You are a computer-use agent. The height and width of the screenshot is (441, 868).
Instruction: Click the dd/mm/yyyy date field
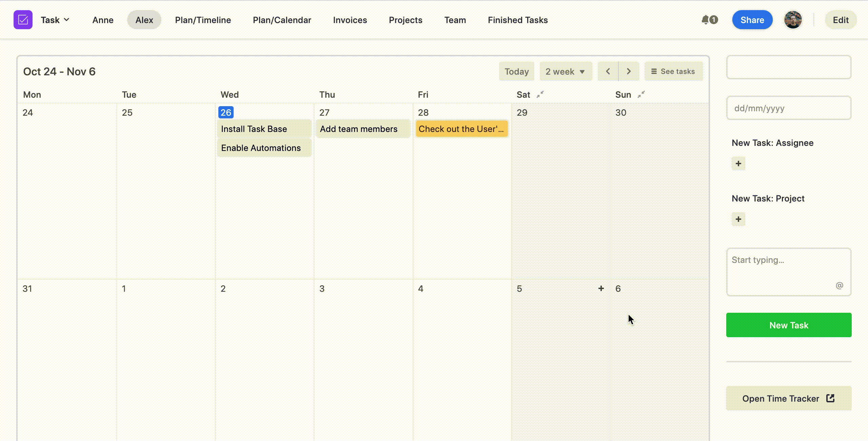tap(789, 108)
